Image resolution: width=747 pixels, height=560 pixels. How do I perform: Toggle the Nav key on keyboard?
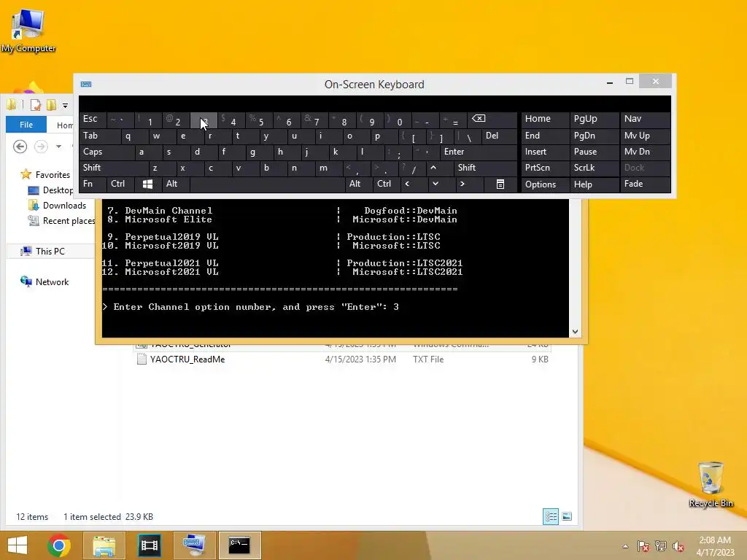tap(645, 120)
